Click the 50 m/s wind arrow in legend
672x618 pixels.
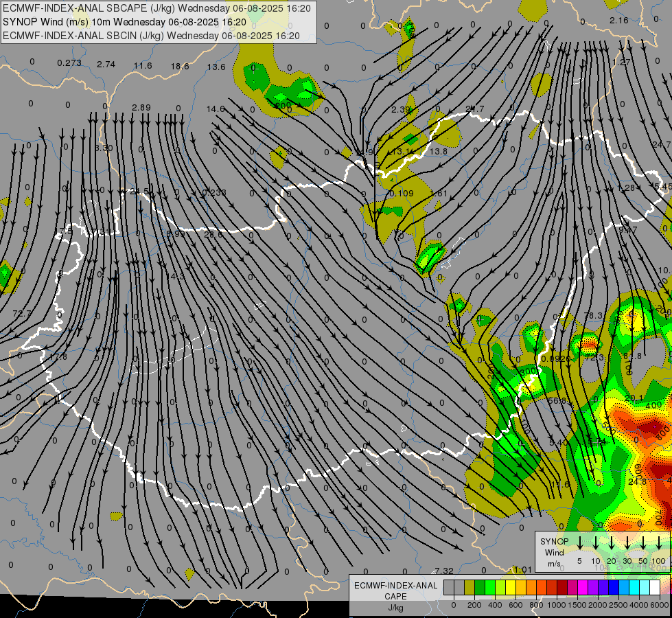point(643,542)
